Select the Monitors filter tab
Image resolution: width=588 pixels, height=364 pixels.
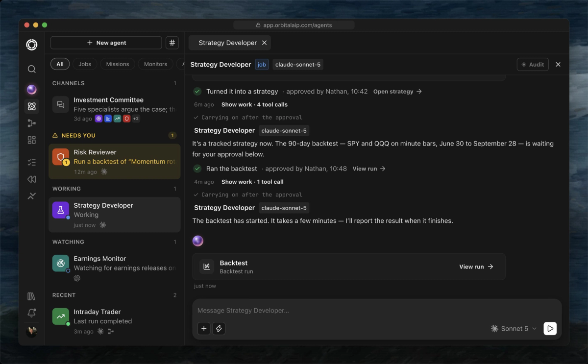[155, 64]
